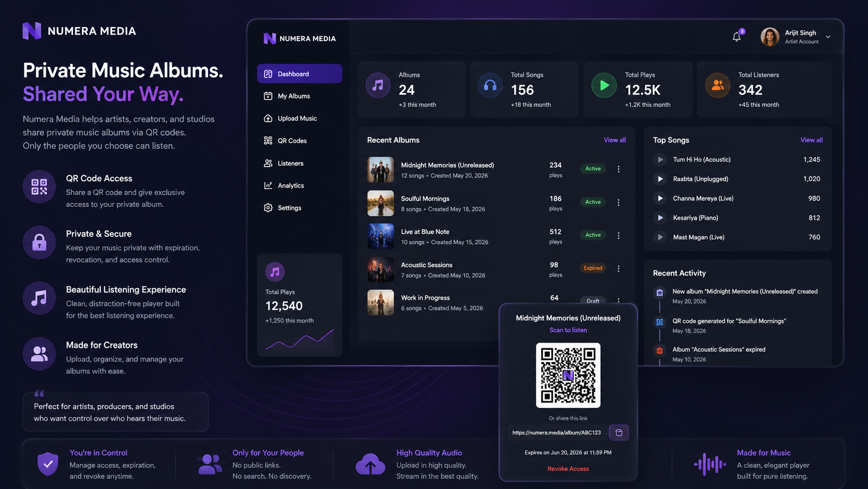Image resolution: width=868 pixels, height=489 pixels.
Task: Click the Total Plays green play icon
Action: pyautogui.click(x=604, y=85)
